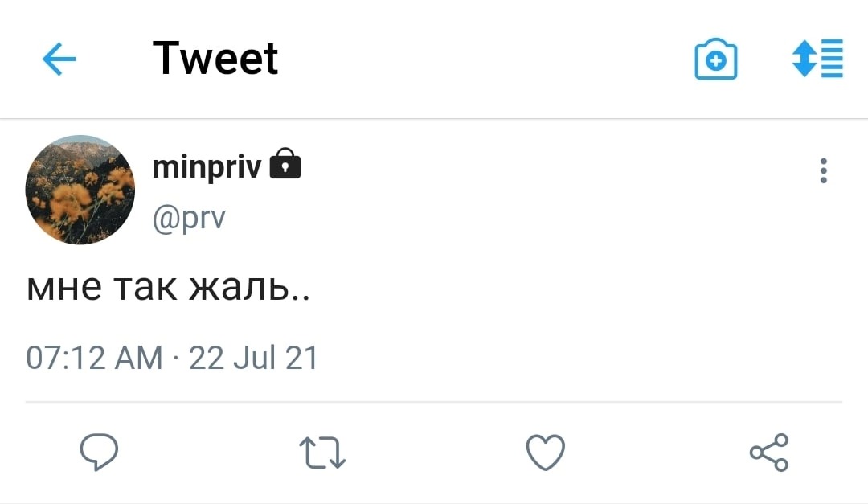Click the minpriv display name
The width and height of the screenshot is (868, 504).
click(x=207, y=166)
